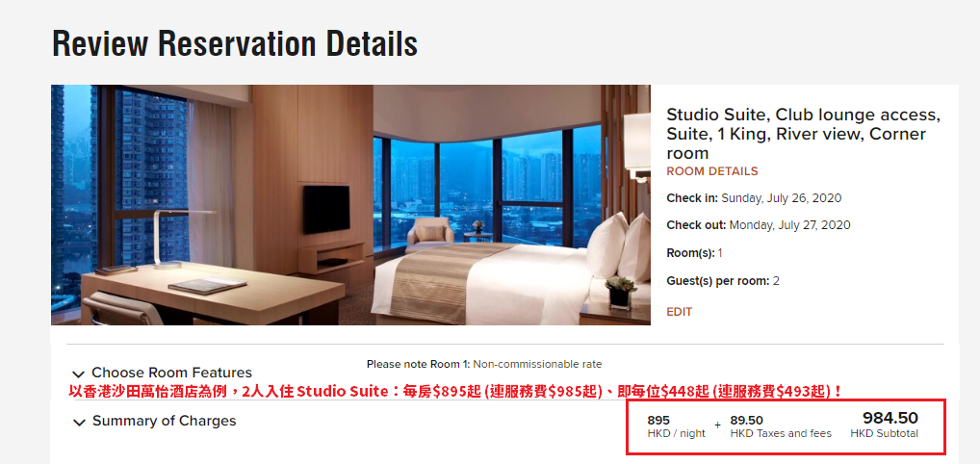The height and width of the screenshot is (464, 980).
Task: Open the Studio Suite room photo
Action: click(350, 205)
